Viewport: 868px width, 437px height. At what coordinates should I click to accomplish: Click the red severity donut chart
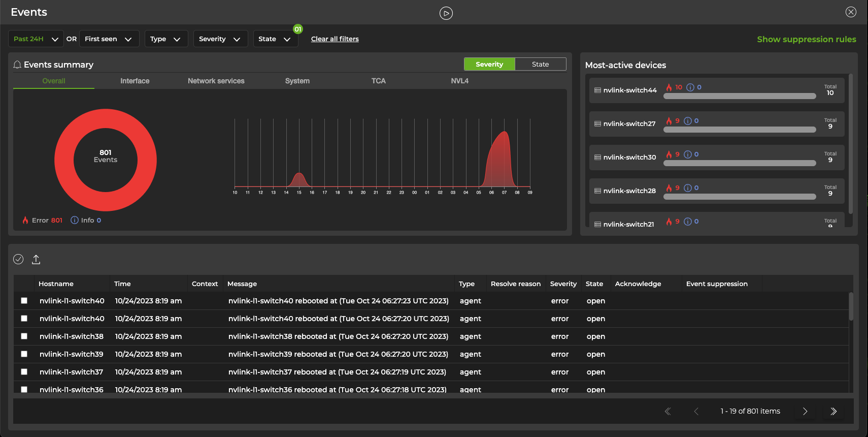coord(64,160)
